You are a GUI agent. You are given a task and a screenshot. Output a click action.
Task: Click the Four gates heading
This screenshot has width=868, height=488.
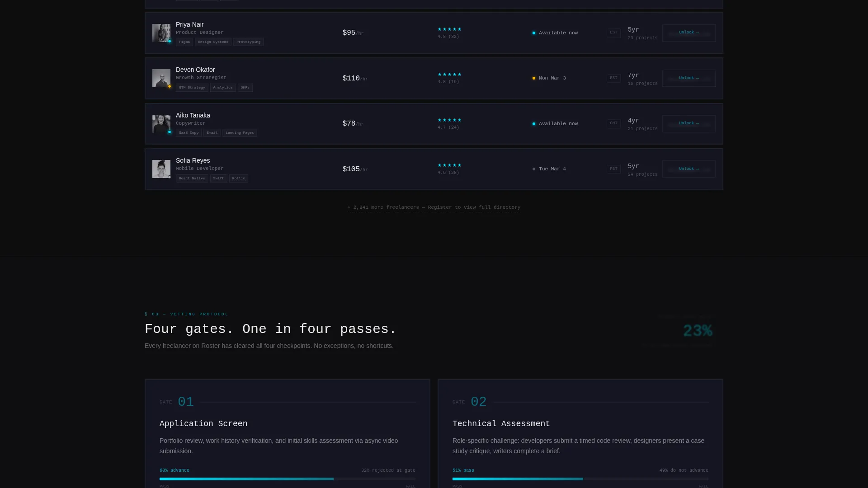(x=270, y=329)
